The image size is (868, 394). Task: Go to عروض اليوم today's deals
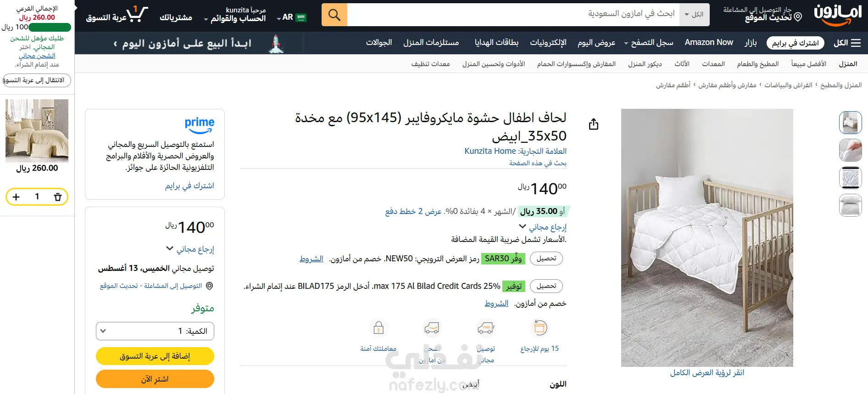[596, 43]
